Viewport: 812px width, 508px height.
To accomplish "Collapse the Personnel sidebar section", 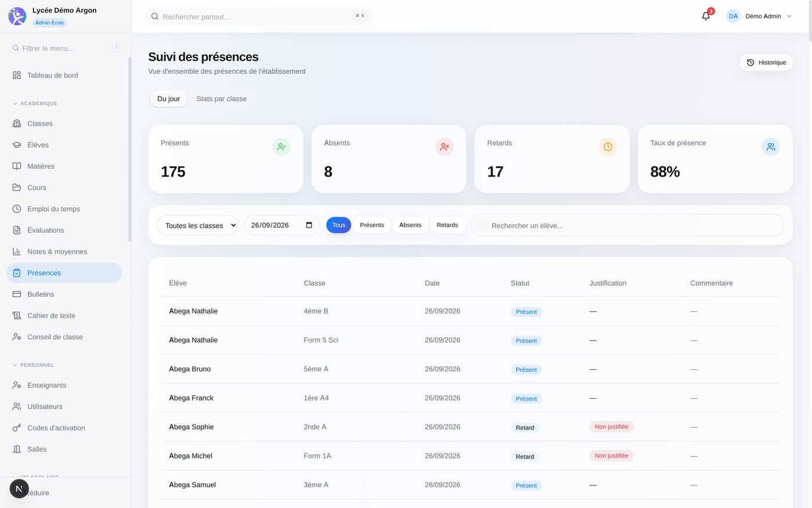I will [34, 365].
